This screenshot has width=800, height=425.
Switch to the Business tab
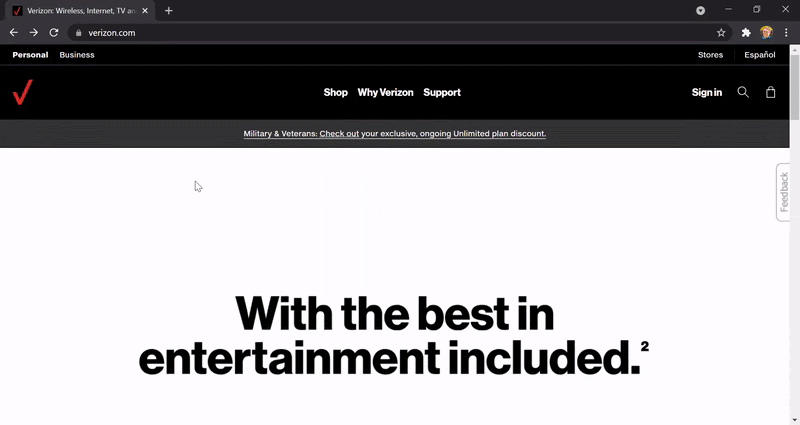[77, 55]
